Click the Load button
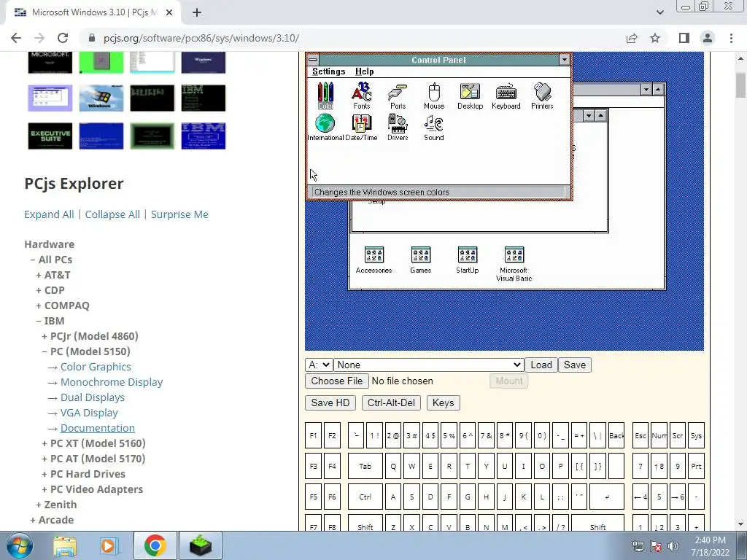The height and width of the screenshot is (560, 747). click(541, 365)
